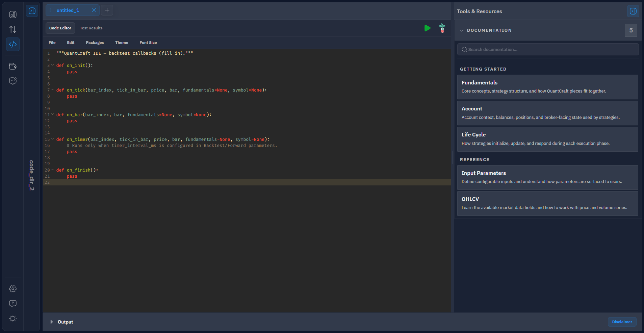Click the Tools & Resources title

pos(479,11)
